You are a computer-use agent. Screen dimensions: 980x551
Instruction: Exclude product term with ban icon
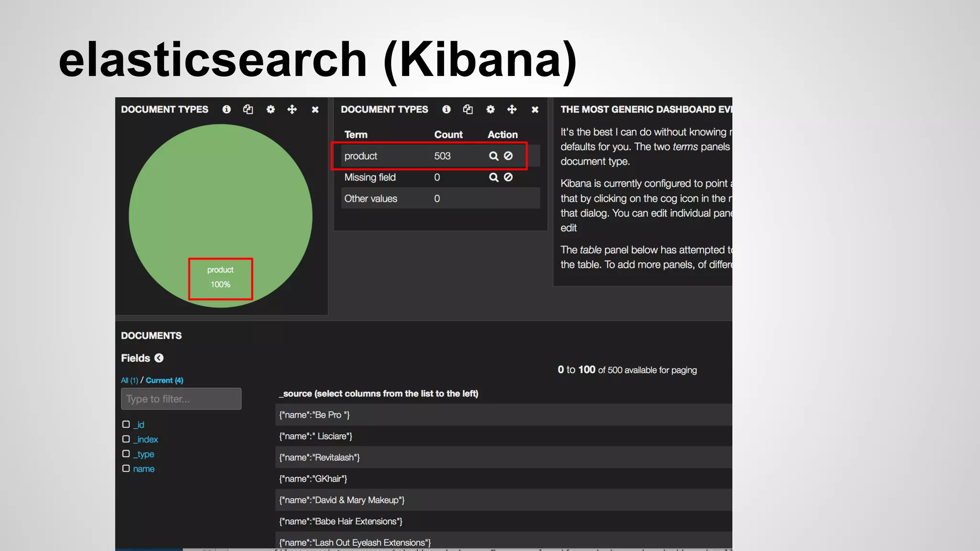(x=508, y=156)
